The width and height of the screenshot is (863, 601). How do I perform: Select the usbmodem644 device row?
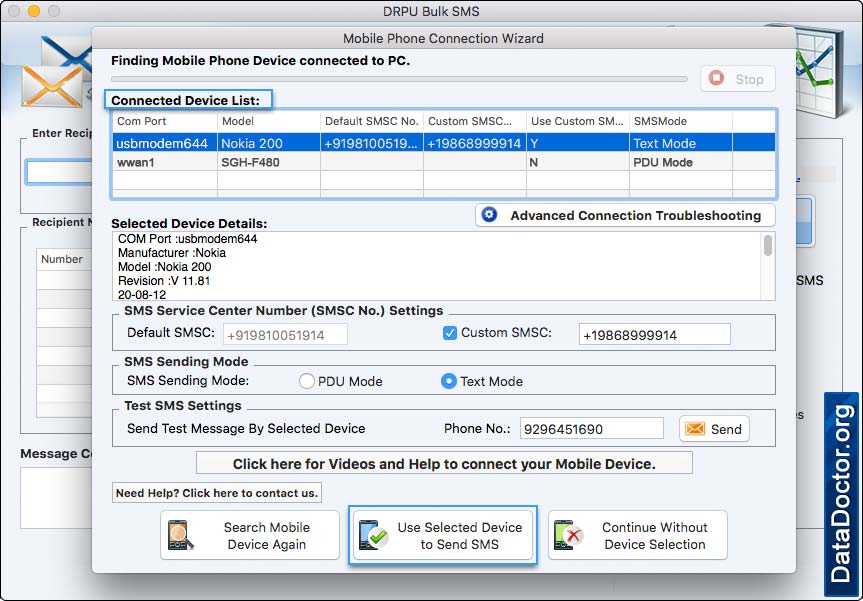pos(444,143)
